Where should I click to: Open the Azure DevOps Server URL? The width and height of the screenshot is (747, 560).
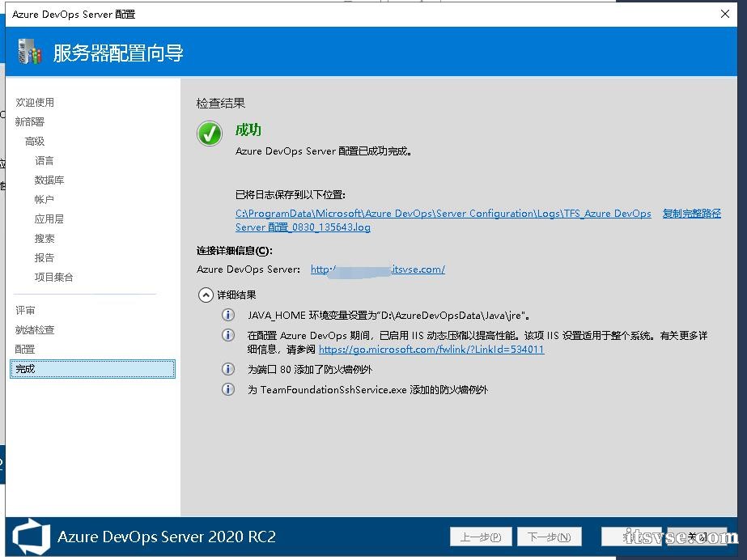click(x=378, y=269)
